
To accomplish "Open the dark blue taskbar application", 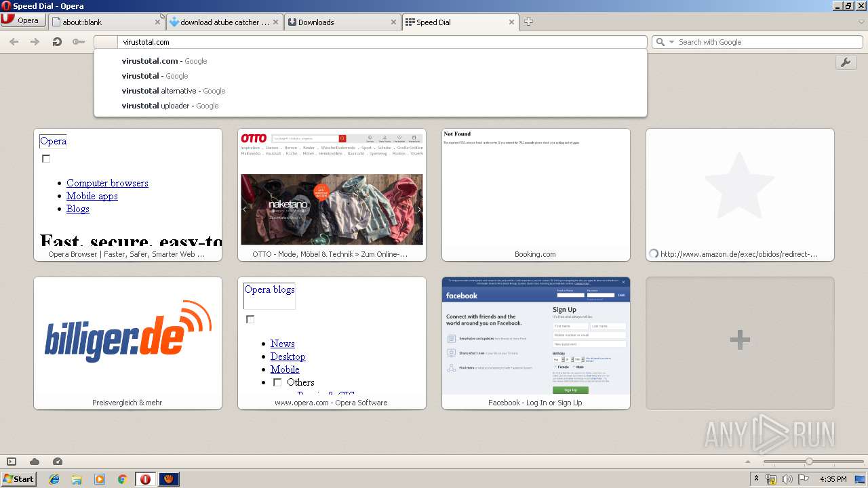I will click(169, 479).
